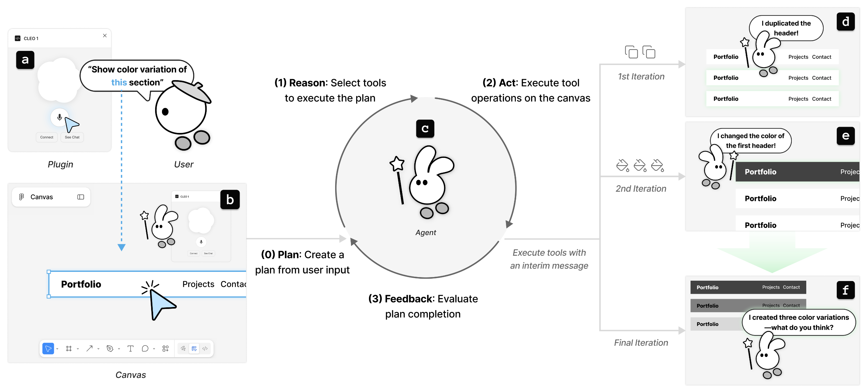Open the Figma menu next to Canvas
Screen dimensions: 868x392
22,197
